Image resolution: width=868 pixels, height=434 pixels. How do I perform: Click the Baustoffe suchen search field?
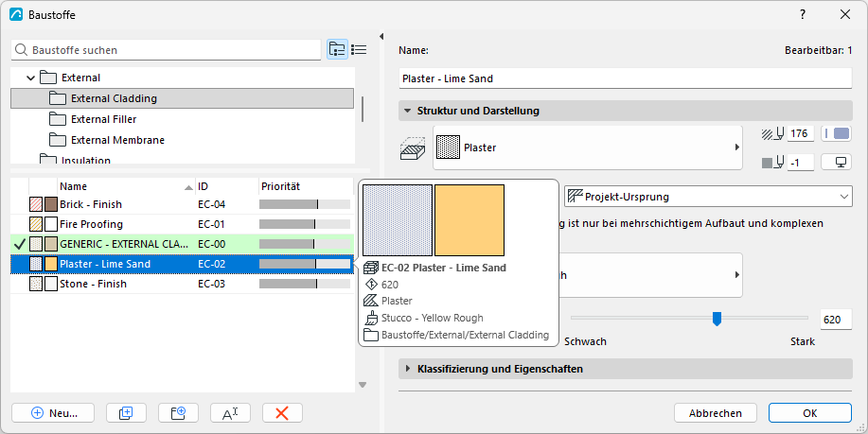166,50
